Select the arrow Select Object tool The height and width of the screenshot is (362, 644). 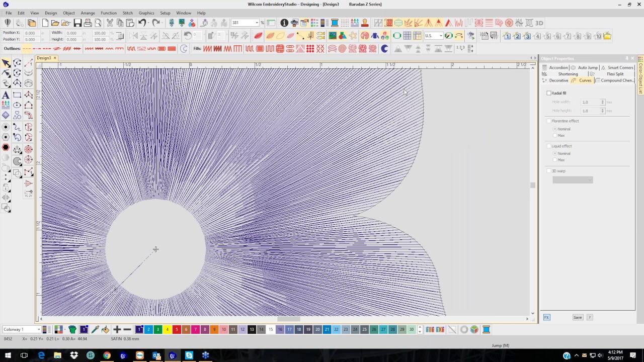[x=6, y=63]
